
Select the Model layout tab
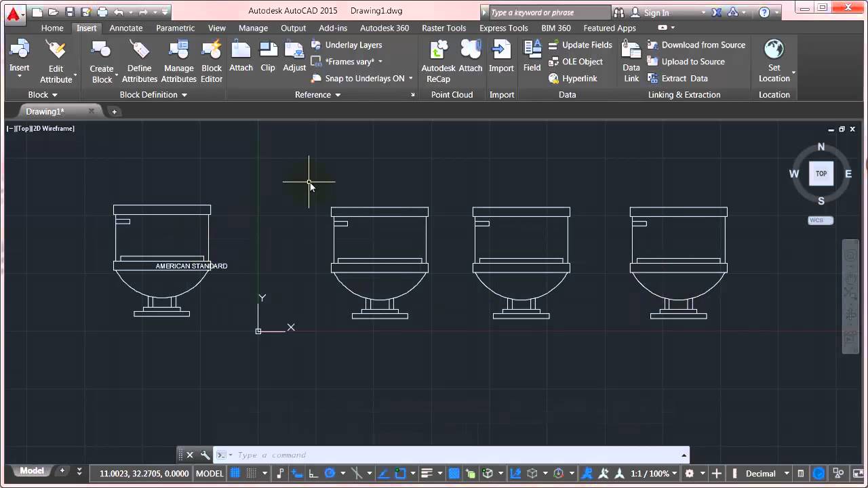[31, 471]
